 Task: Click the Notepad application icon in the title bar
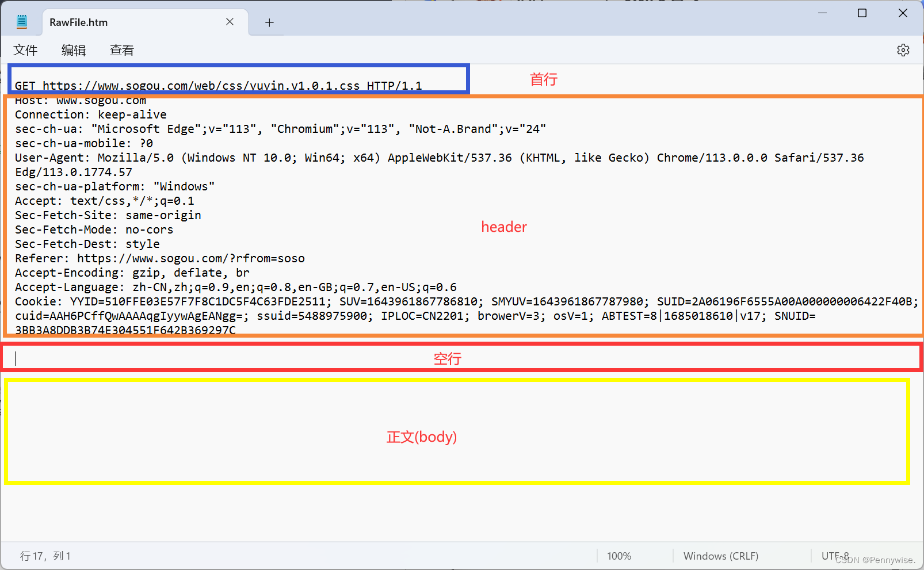pyautogui.click(x=21, y=21)
